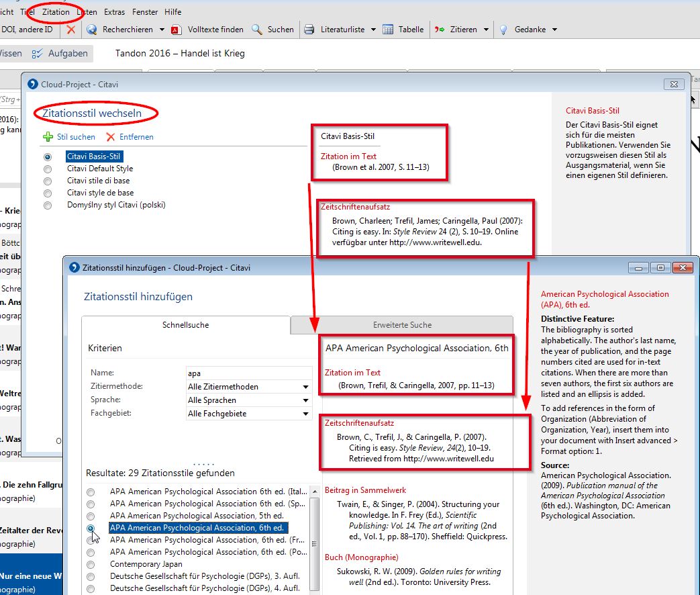The width and height of the screenshot is (700, 595).
Task: Select Citavi style de base radio button
Action: (x=48, y=193)
